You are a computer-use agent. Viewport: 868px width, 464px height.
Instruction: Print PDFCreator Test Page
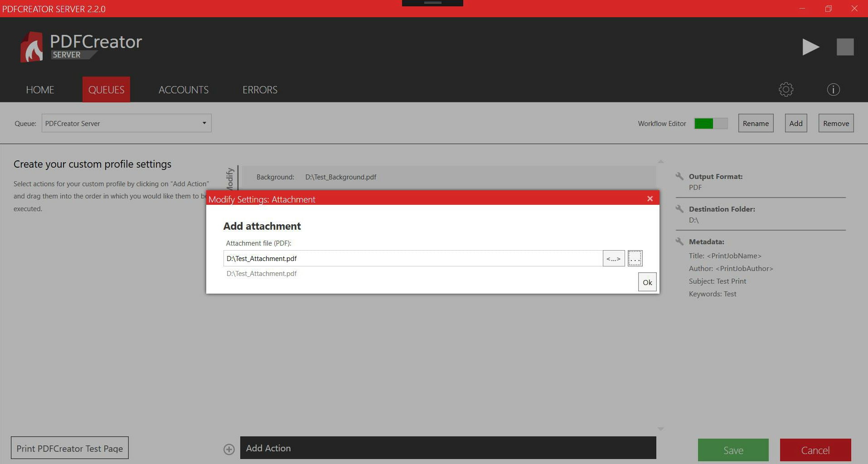click(x=70, y=448)
